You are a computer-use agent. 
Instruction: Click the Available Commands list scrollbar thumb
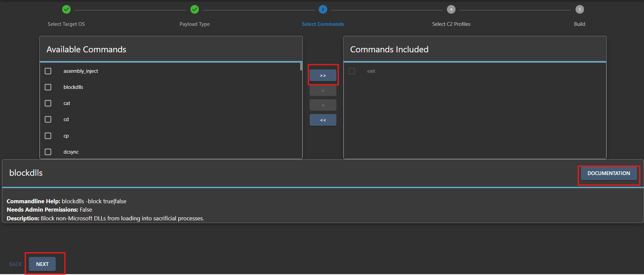(301, 67)
